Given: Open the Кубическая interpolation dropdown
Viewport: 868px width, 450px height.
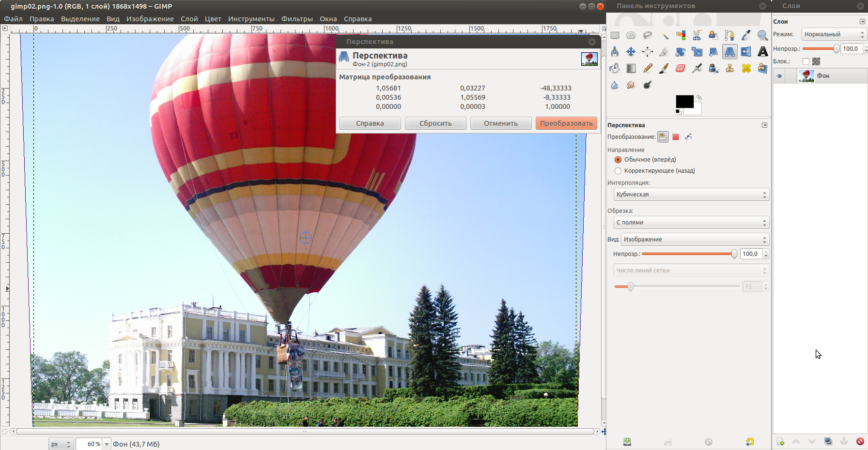Looking at the screenshot, I should pos(690,195).
